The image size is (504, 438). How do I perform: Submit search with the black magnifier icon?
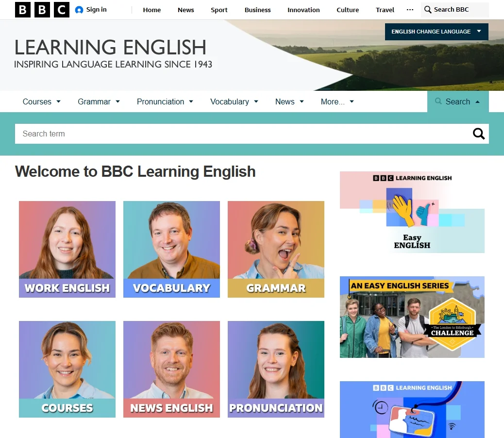pyautogui.click(x=479, y=134)
